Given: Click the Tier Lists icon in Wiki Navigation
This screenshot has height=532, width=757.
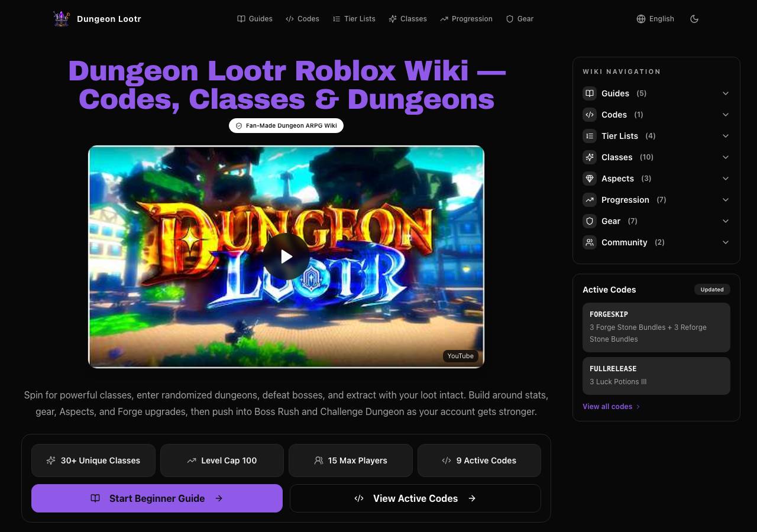Looking at the screenshot, I should pos(590,136).
